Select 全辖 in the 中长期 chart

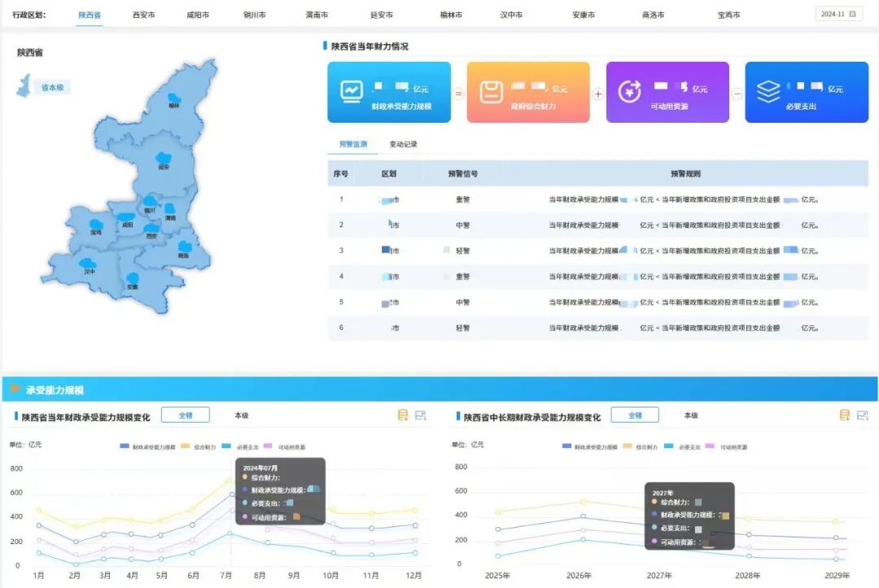[x=635, y=415]
